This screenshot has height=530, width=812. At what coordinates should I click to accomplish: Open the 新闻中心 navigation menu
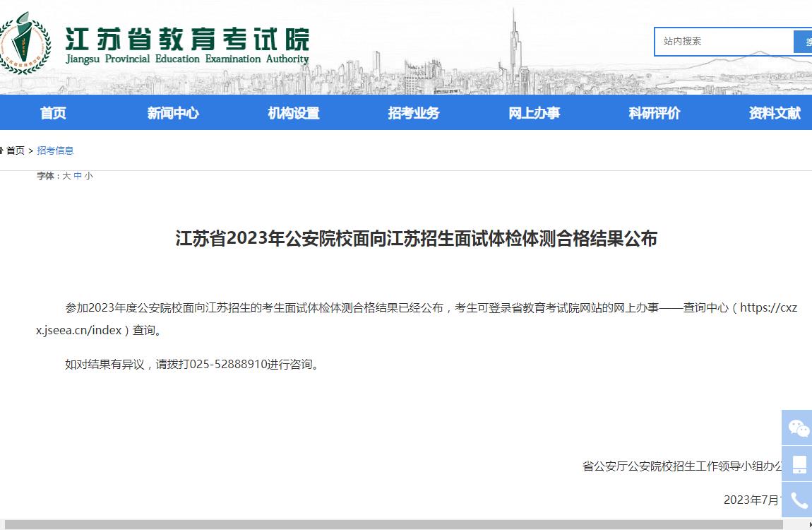coord(173,113)
